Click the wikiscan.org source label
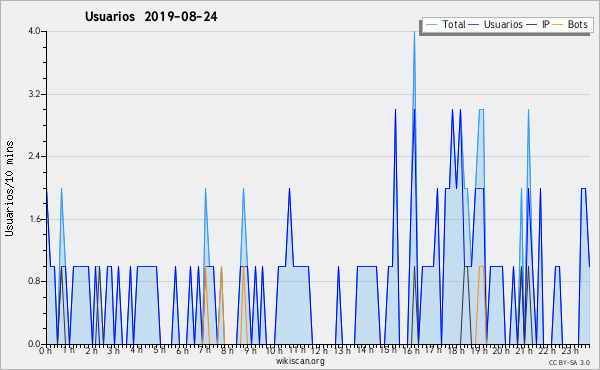 300,361
